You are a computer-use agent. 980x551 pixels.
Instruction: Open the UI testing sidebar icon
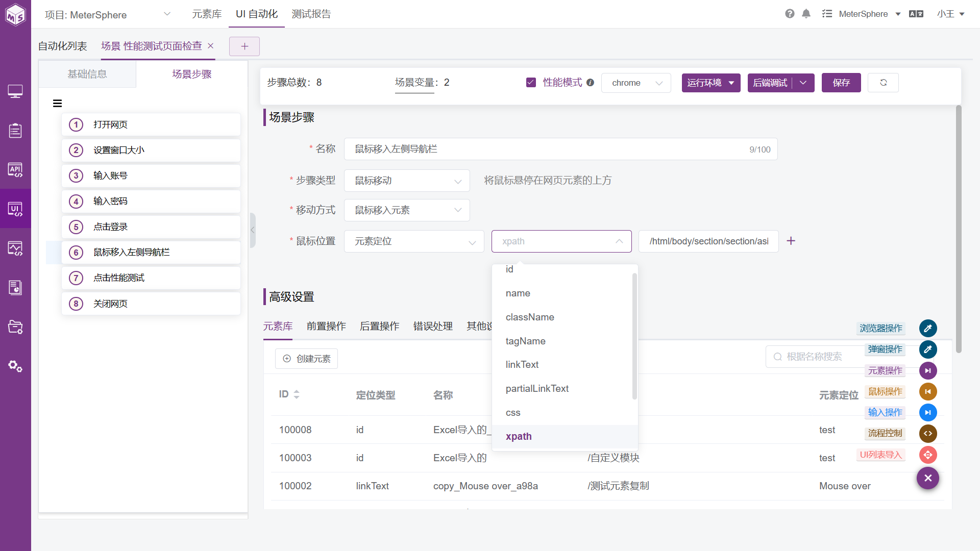15,209
